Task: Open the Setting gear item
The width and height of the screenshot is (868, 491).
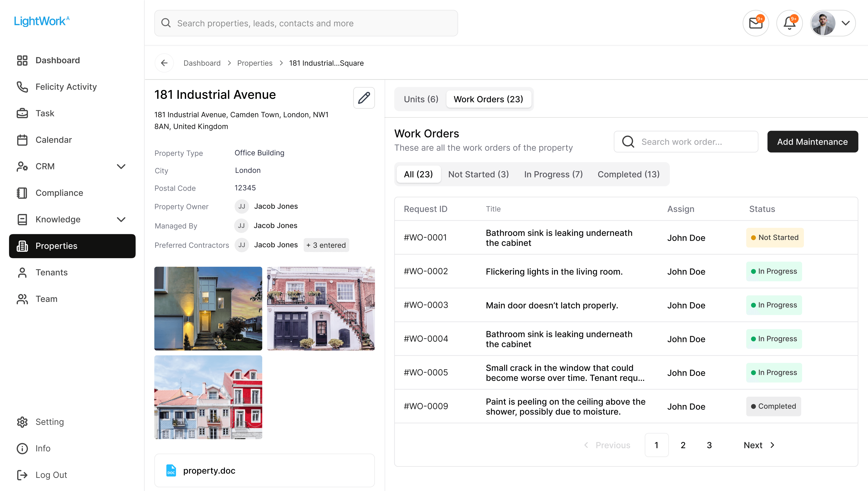Action: [x=49, y=422]
